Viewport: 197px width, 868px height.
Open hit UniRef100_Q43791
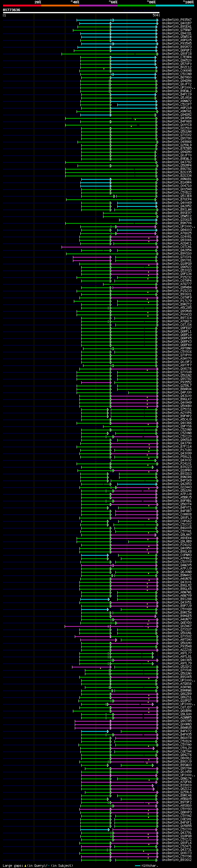point(177,833)
